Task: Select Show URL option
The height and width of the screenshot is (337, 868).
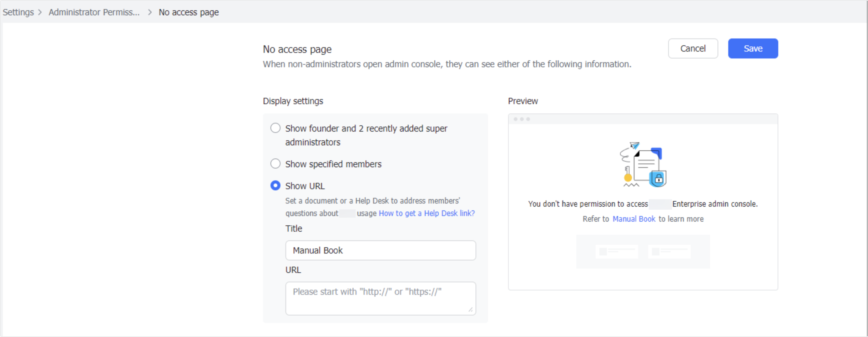Action: coord(275,185)
